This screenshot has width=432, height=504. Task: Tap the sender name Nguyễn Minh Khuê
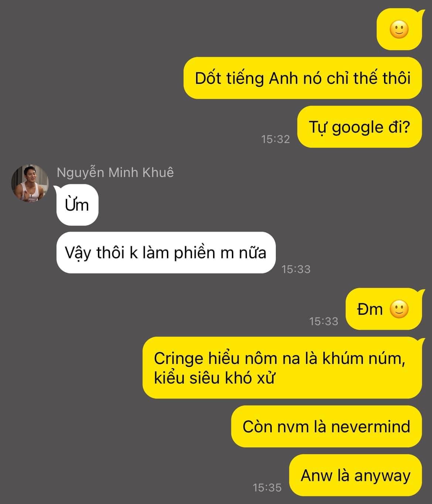click(x=115, y=172)
